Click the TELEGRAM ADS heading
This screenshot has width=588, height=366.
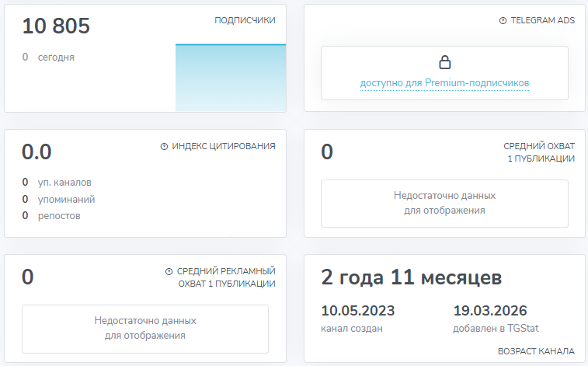(x=543, y=20)
